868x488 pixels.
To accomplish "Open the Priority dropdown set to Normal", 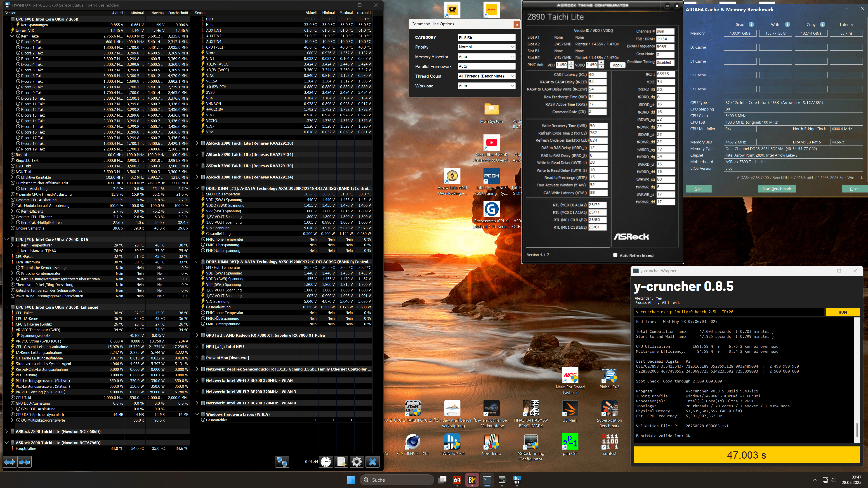I will coord(486,47).
